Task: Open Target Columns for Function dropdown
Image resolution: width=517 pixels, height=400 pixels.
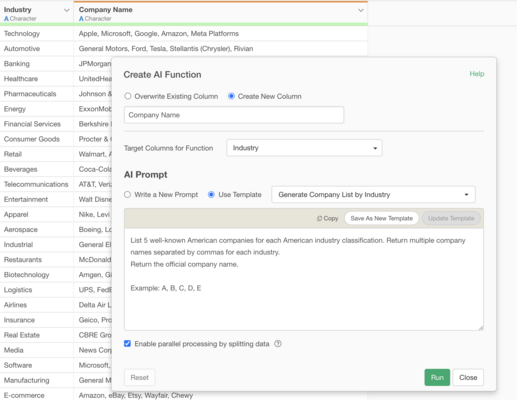Action: click(x=304, y=148)
